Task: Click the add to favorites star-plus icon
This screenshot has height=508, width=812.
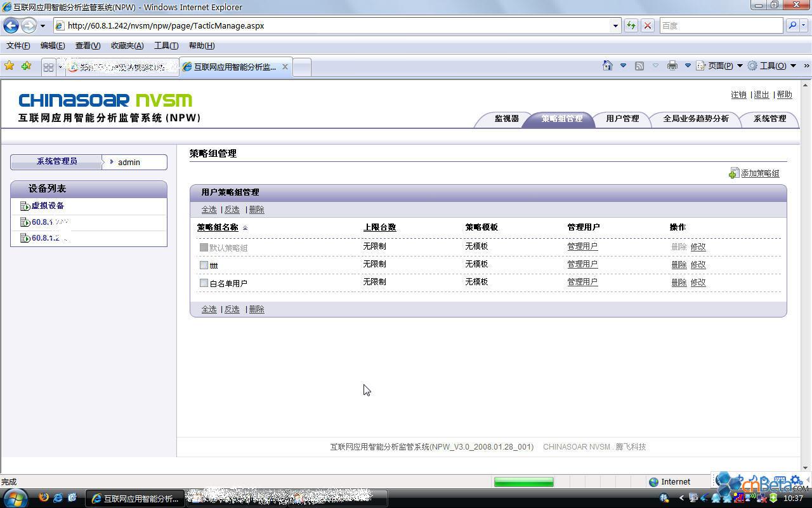Action: 26,66
